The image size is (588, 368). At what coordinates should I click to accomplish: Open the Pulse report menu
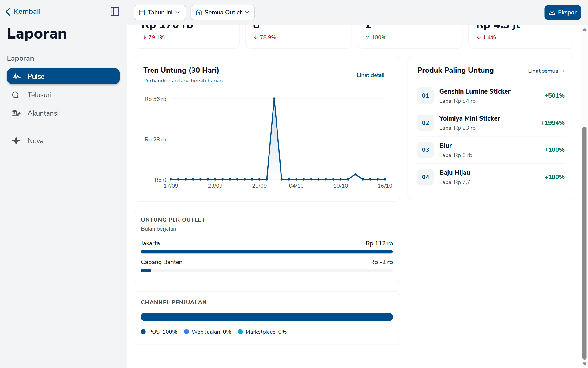tap(63, 76)
